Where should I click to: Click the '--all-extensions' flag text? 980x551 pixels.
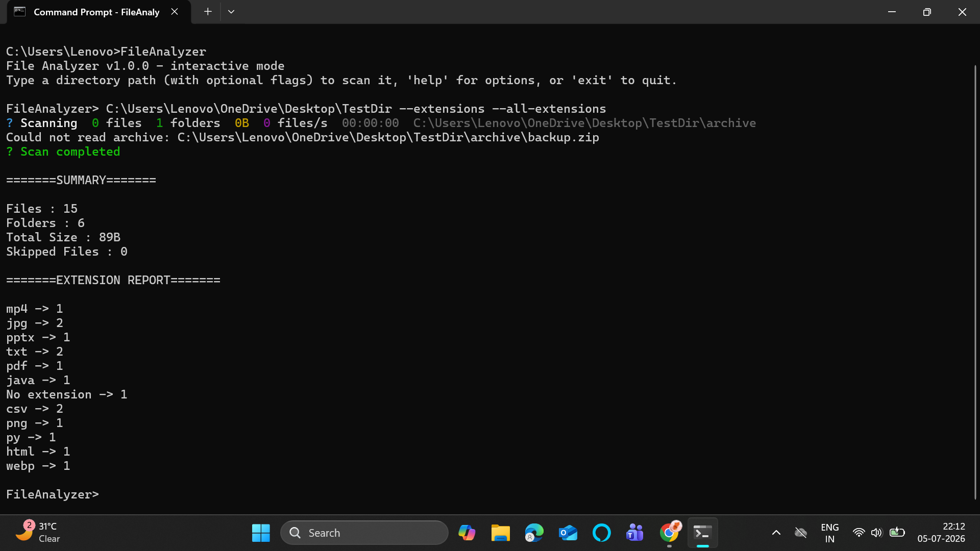point(549,109)
